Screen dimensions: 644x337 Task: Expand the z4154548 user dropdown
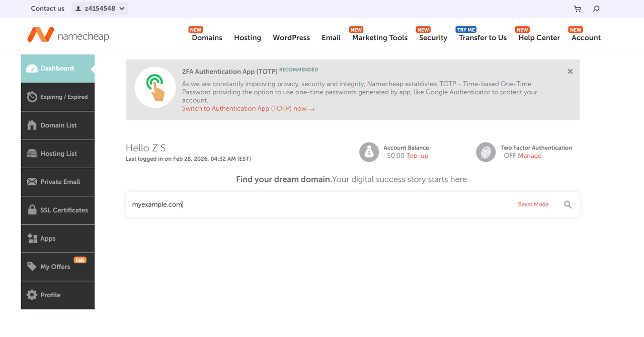click(x=100, y=9)
